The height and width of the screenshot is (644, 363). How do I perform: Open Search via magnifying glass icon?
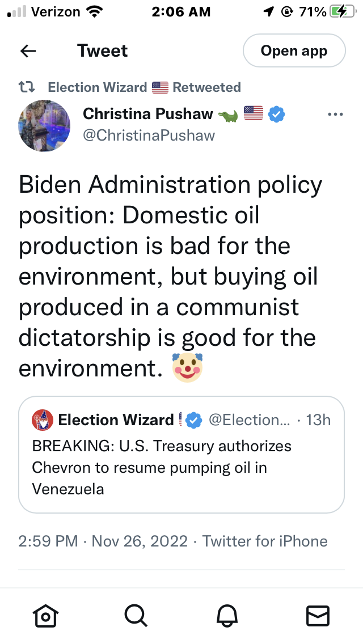point(136,616)
